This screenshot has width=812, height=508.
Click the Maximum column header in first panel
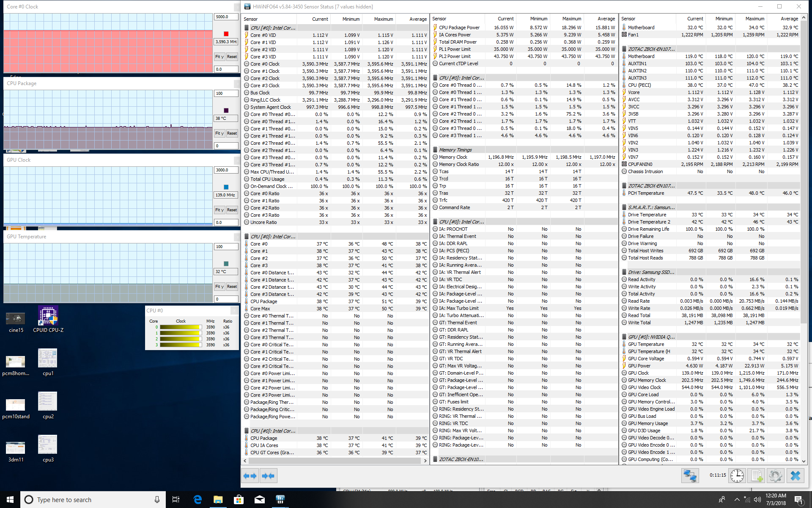point(383,19)
